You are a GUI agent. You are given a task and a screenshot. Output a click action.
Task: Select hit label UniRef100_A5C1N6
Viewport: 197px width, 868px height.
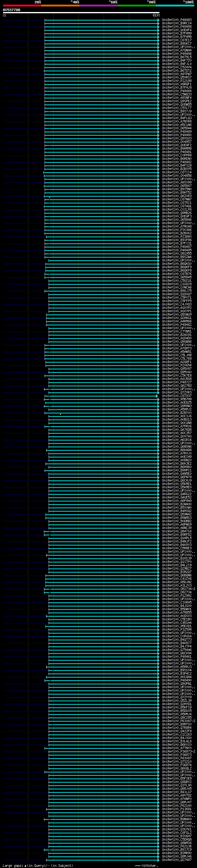coord(177,125)
